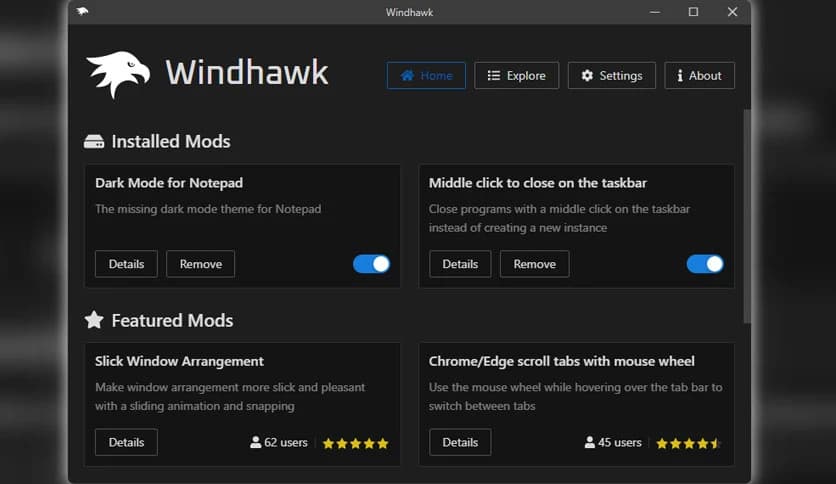View Details of Chrome/Edge scroll tabs mod
Image resolution: width=836 pixels, height=484 pixels.
[460, 442]
